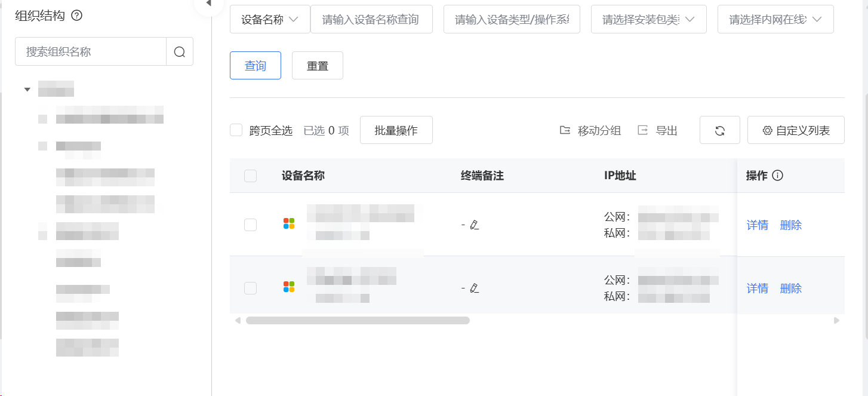Click the 搜索组织名称 input field
This screenshot has width=868, height=396.
coord(91,52)
